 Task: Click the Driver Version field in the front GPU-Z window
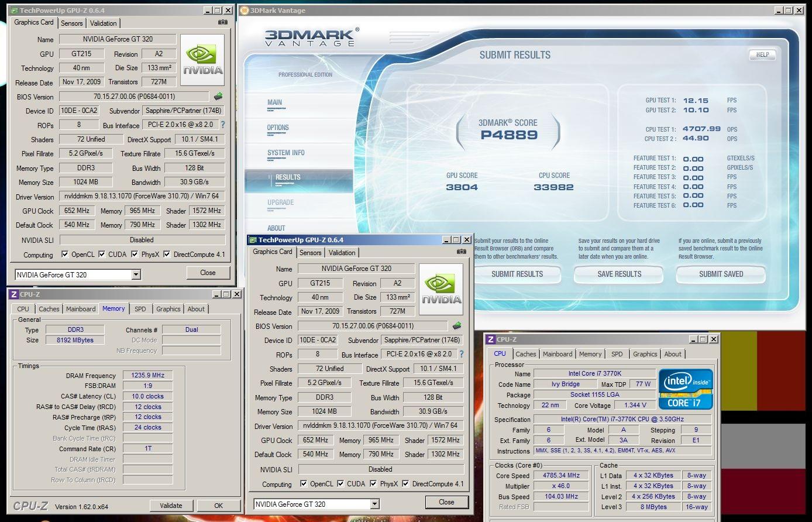coord(380,426)
